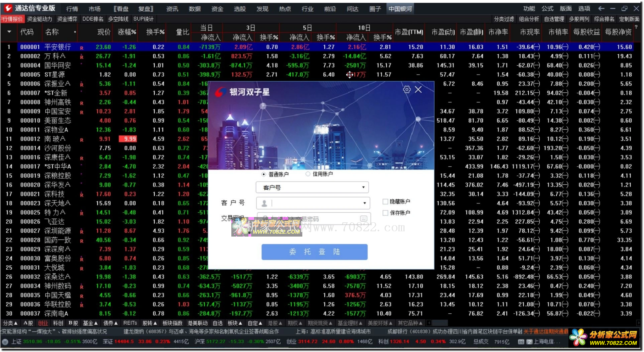Sort by the 涨幅% column header
The image size is (644, 352).
coord(127,32)
